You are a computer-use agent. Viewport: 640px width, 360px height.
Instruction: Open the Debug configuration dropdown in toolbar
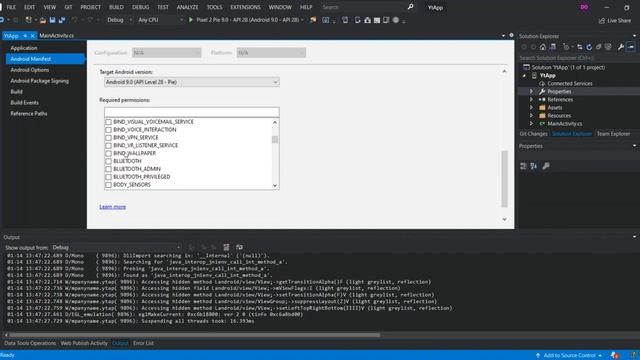(x=119, y=20)
